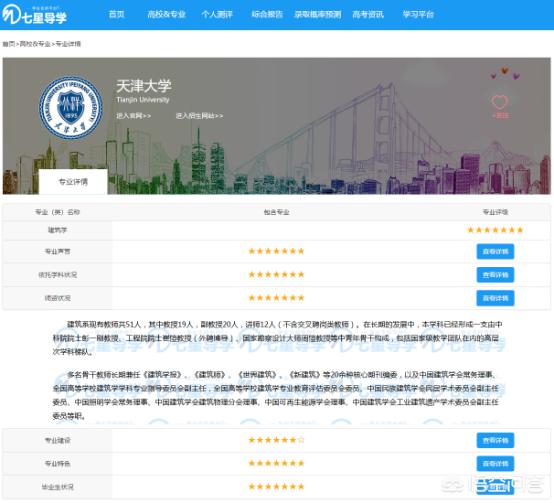The width and height of the screenshot is (554, 503).
Task: Open 综合报告 in the navigation bar
Action: 267,14
